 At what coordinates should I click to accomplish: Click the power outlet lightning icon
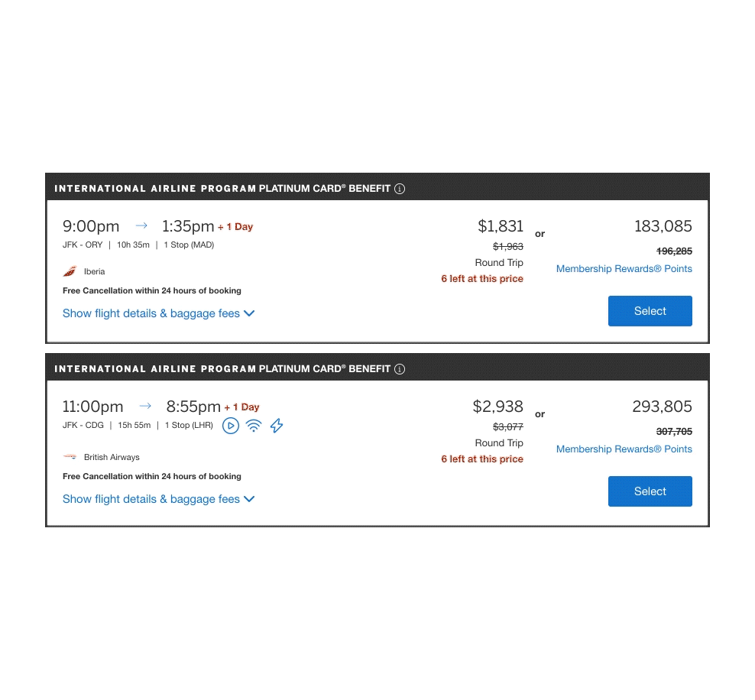coord(277,426)
